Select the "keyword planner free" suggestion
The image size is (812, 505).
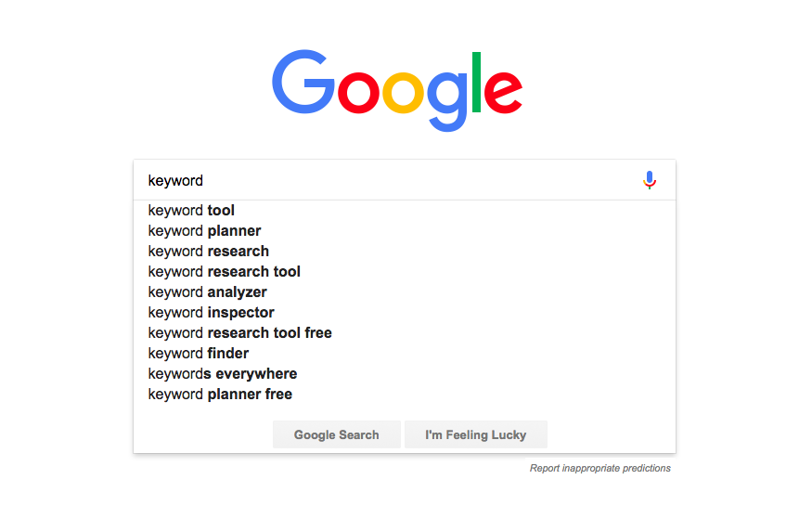pos(405,395)
